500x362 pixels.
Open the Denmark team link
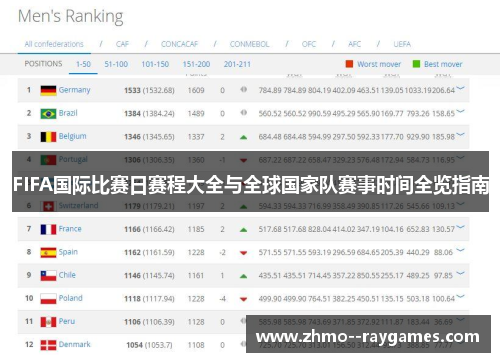[74, 344]
